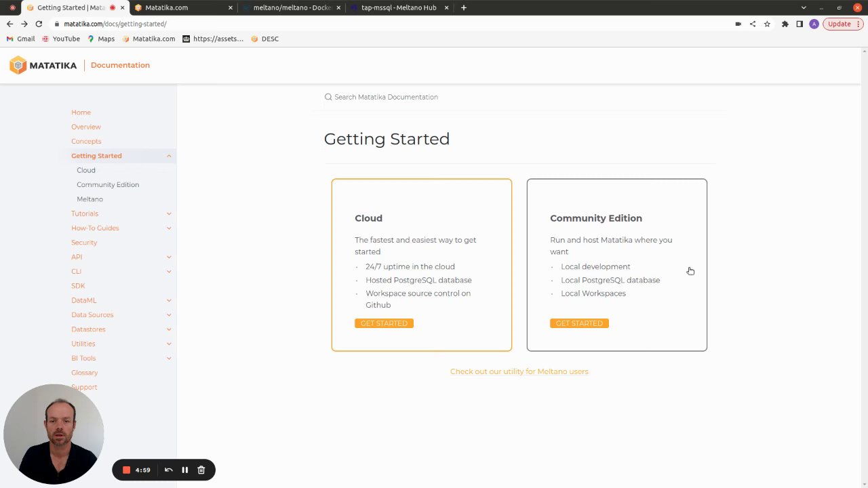Screen dimensions: 868x488
Task: Open the Overview sidebar link
Action: click(86, 127)
